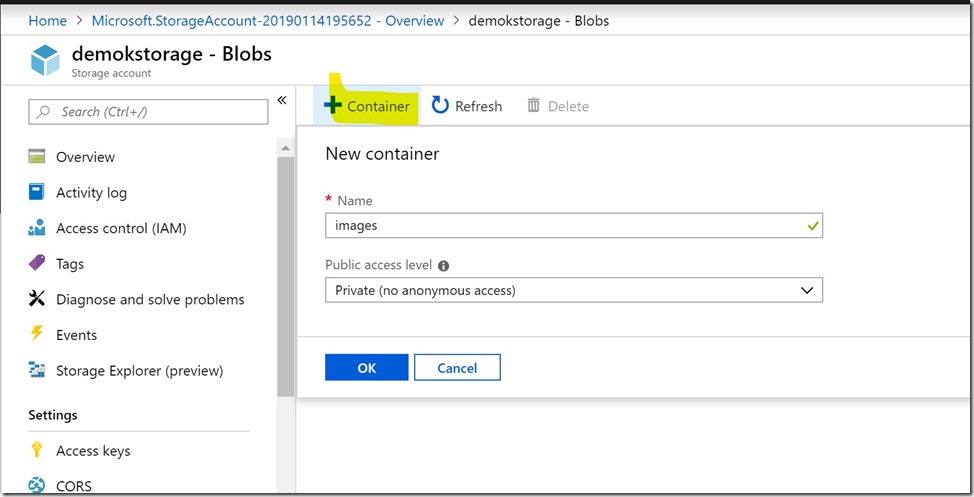Click the plus icon to add Container
The width and height of the screenshot is (974, 497).
coord(333,105)
